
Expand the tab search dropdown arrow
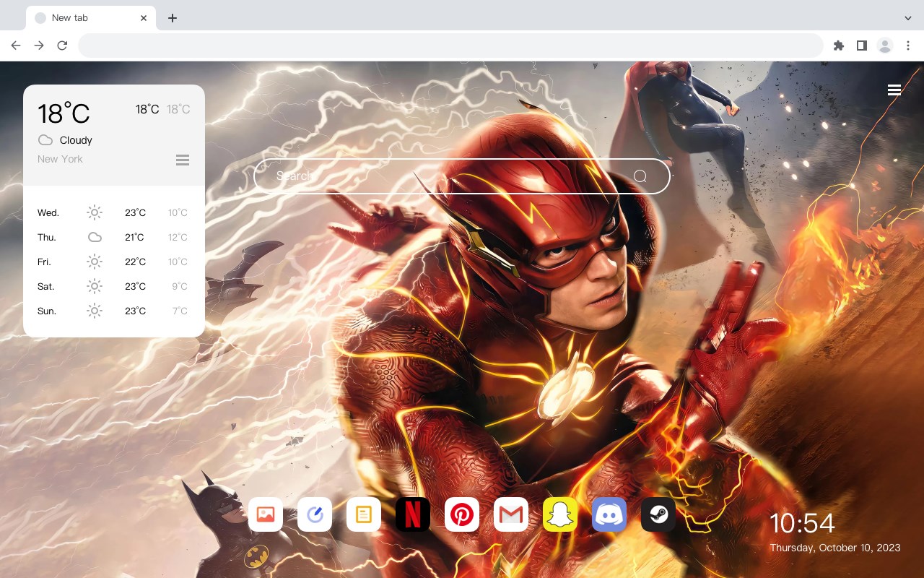click(908, 17)
